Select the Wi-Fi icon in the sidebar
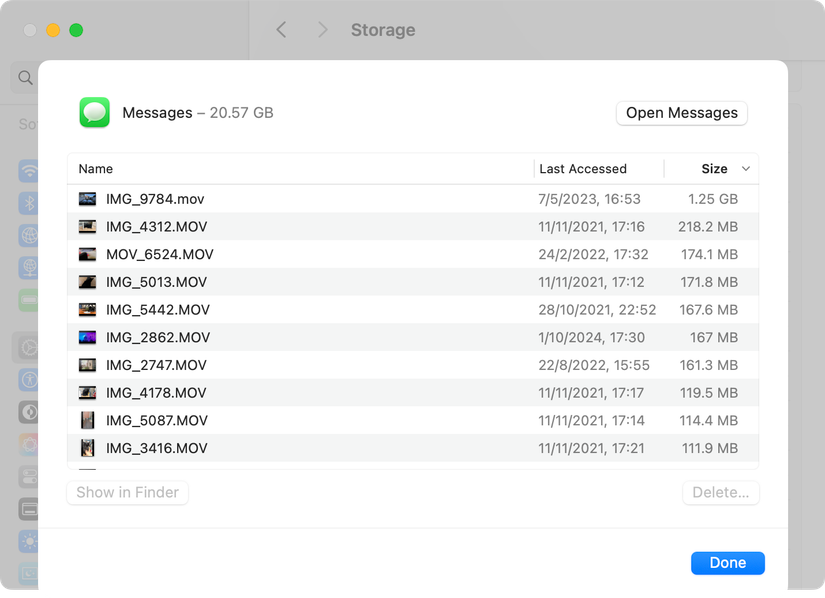The width and height of the screenshot is (825, 598). [x=29, y=170]
